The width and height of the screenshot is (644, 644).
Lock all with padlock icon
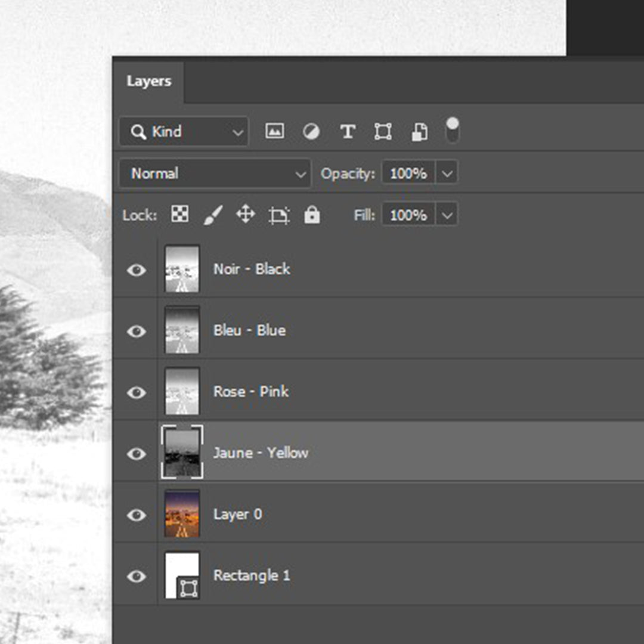pyautogui.click(x=312, y=215)
